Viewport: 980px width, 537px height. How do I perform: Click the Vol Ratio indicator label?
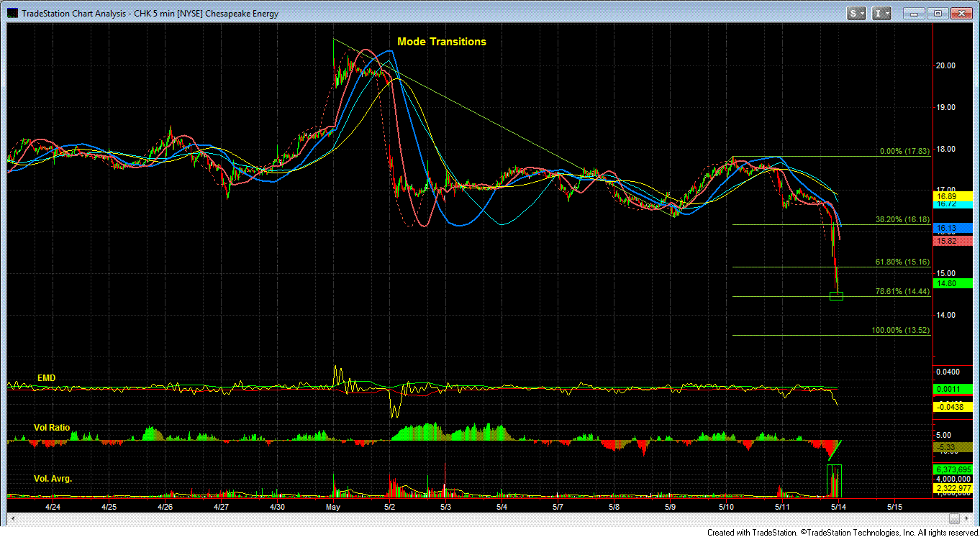[x=52, y=427]
